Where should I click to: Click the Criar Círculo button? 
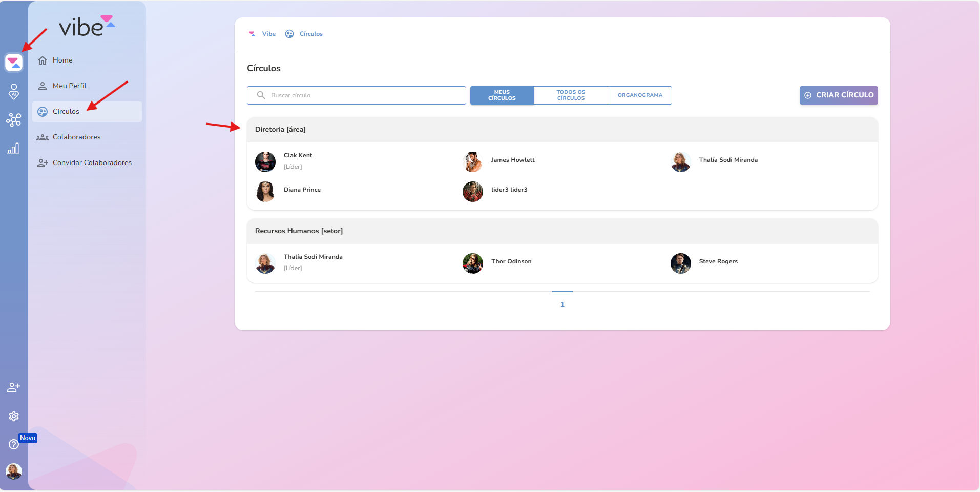838,95
